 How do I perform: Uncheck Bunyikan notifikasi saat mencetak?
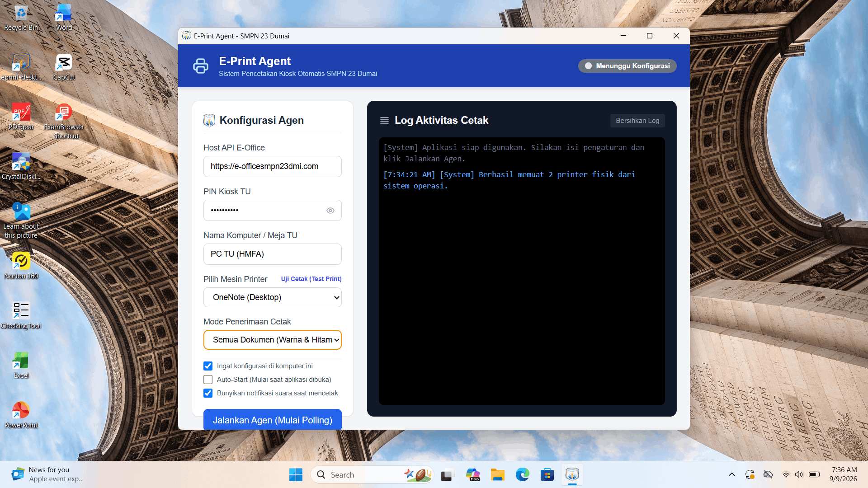[x=208, y=393]
